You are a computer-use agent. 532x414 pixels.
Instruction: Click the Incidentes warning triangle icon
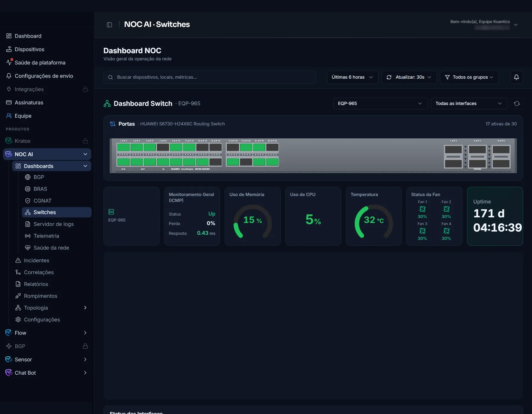18,261
